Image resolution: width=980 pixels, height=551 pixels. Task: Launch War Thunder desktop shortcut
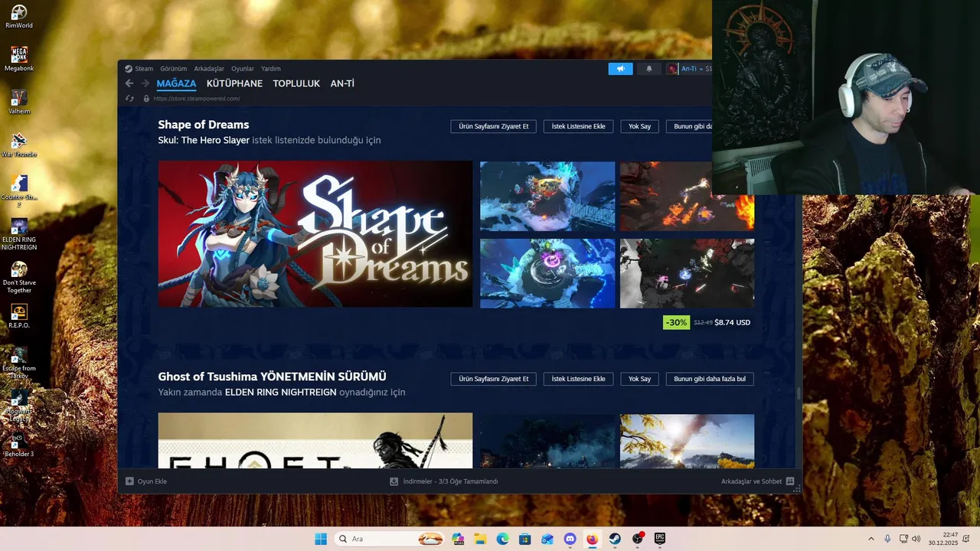(x=19, y=145)
